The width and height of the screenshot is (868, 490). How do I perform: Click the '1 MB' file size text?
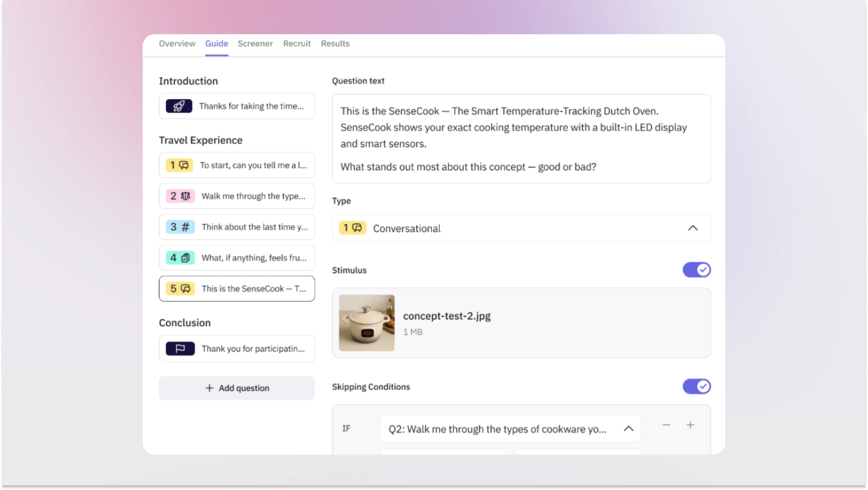(x=413, y=332)
